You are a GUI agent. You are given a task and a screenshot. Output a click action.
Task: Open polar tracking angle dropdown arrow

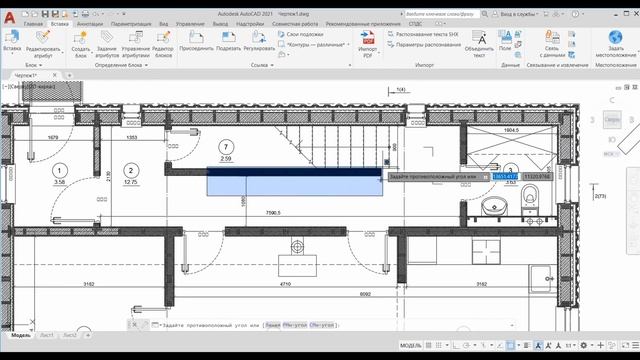[x=475, y=345]
